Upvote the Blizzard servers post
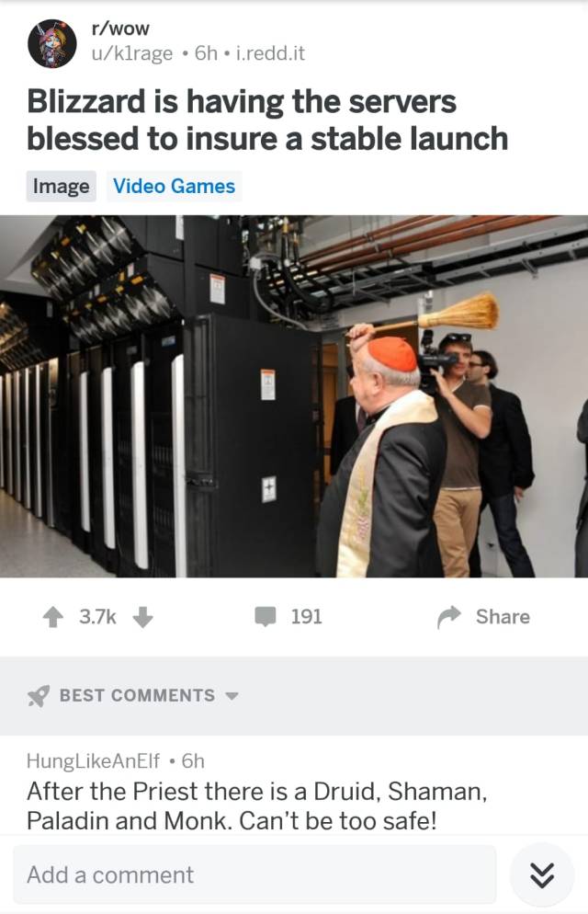 coord(53,617)
